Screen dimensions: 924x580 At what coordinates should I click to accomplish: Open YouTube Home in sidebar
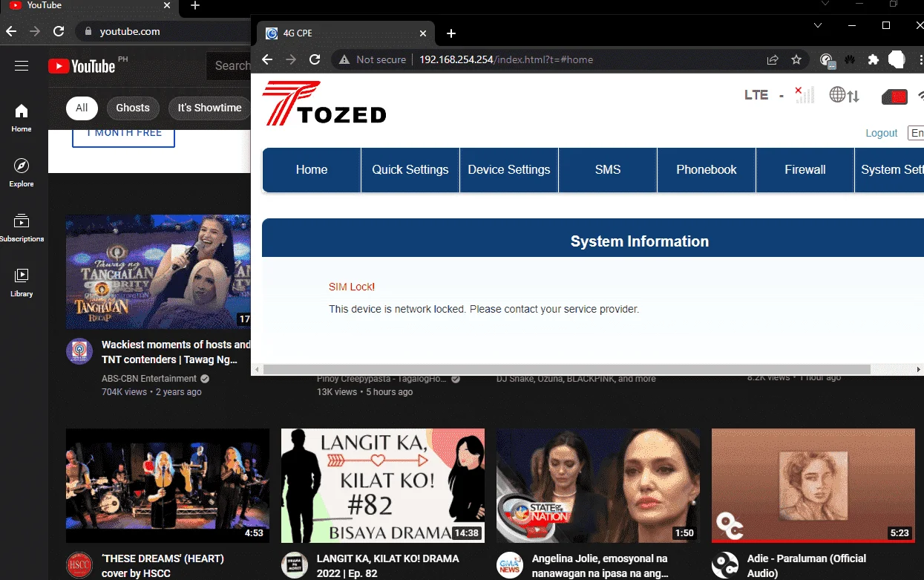click(22, 118)
